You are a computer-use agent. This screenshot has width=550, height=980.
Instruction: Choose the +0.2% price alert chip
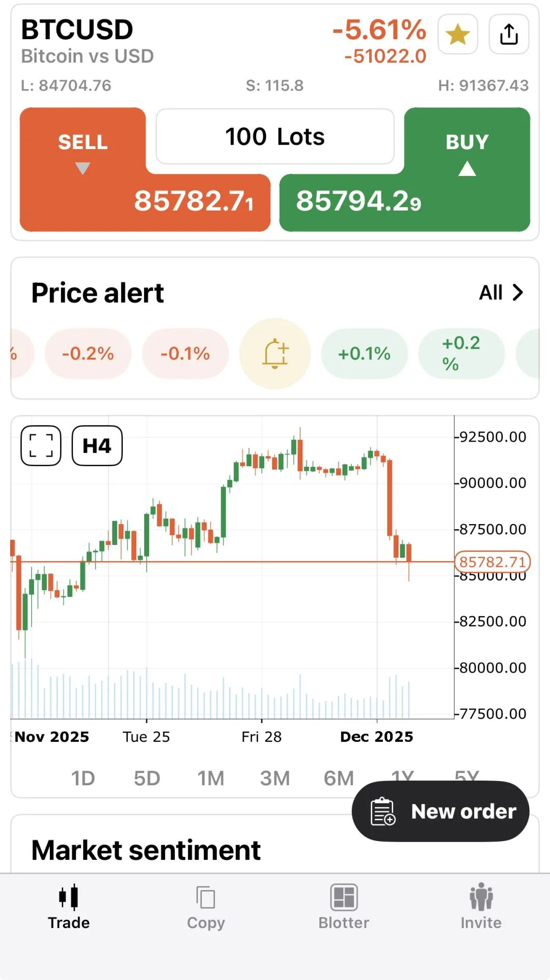click(x=461, y=354)
